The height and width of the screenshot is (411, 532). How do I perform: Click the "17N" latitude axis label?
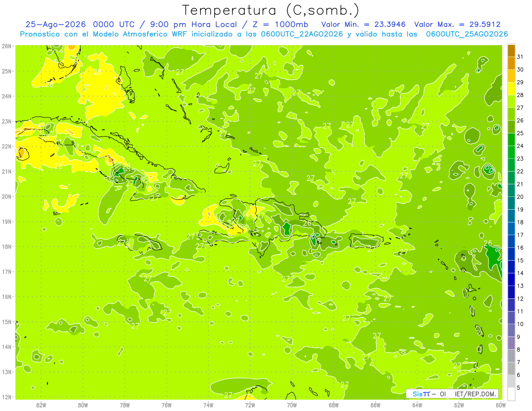click(6, 271)
